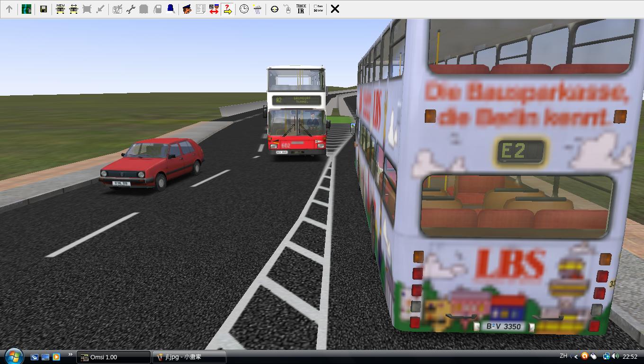644x364 pixels.
Task: Open the Windows Start orb
Action: (x=13, y=356)
